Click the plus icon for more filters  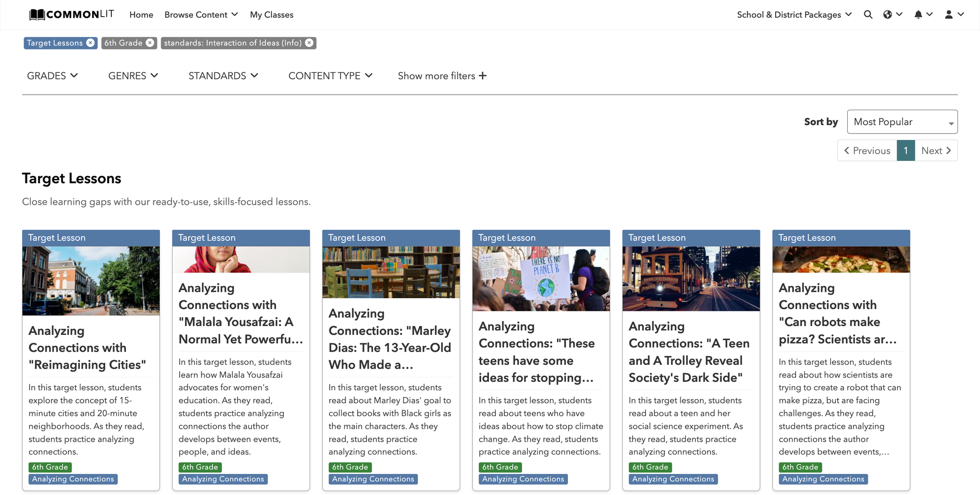click(483, 76)
